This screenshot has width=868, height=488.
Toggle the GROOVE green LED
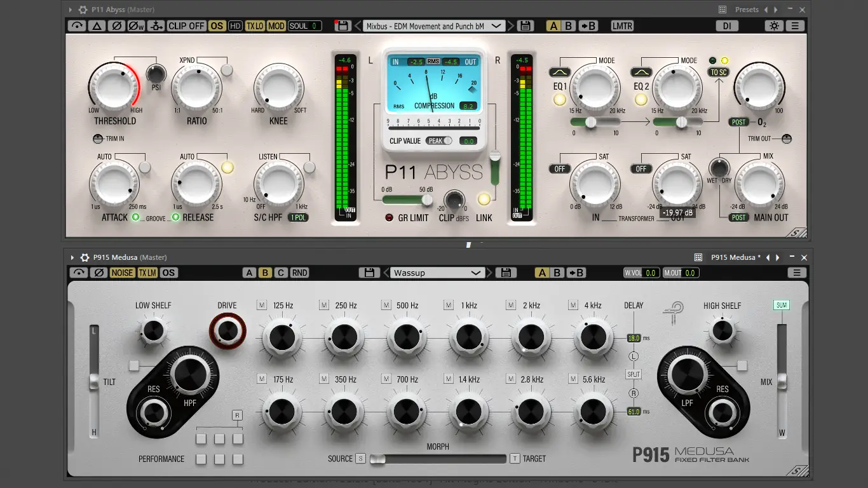pyautogui.click(x=135, y=217)
